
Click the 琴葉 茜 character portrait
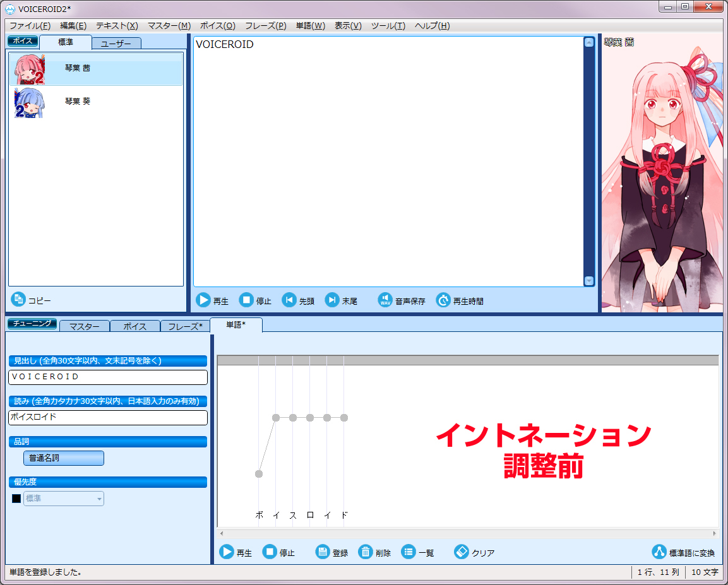click(x=662, y=172)
